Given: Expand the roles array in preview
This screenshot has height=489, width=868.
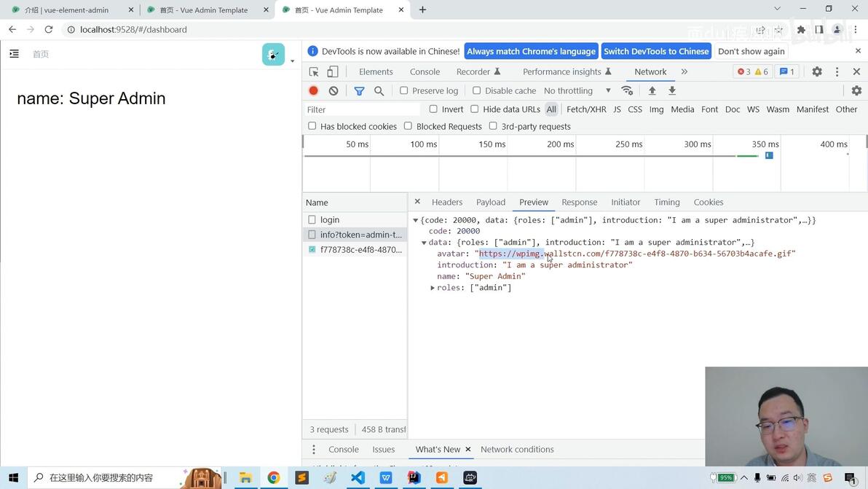Looking at the screenshot, I should point(433,287).
